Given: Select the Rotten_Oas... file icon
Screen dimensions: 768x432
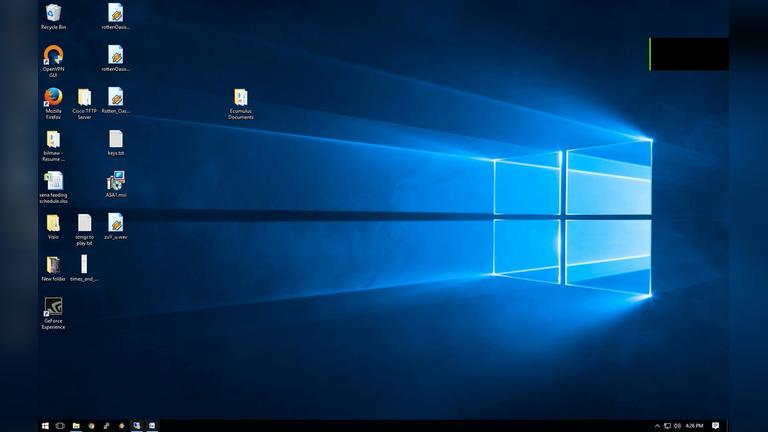Looking at the screenshot, I should (x=116, y=100).
